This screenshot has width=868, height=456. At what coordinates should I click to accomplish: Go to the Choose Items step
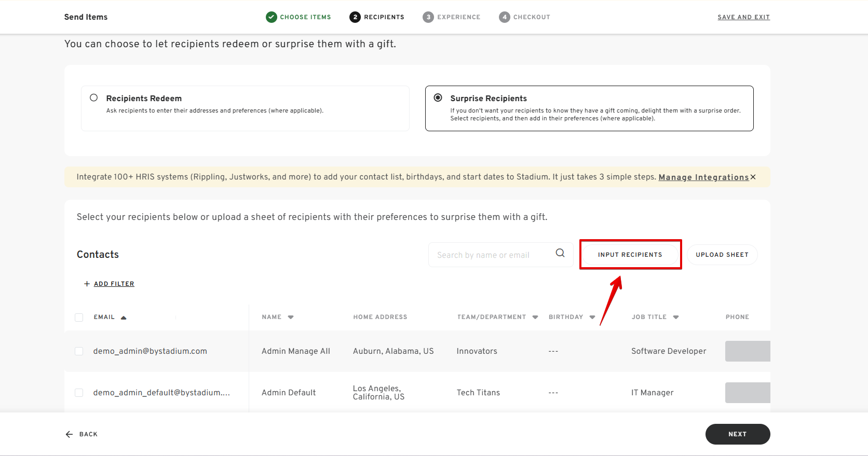click(305, 17)
